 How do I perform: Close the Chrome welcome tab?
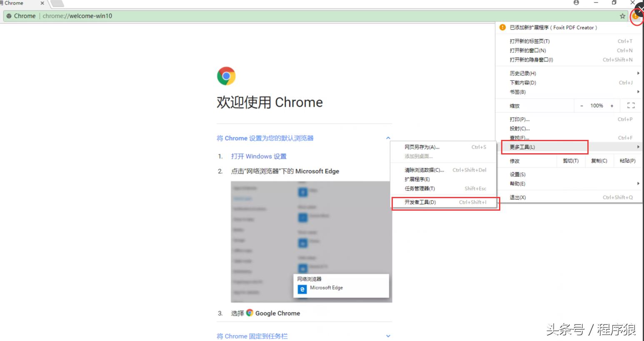(42, 3)
